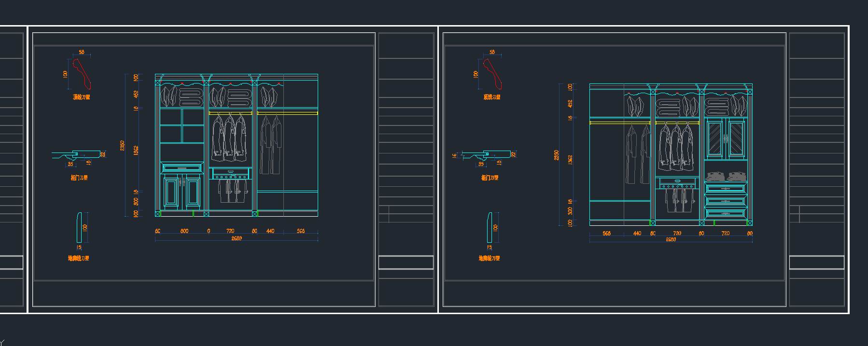This screenshot has width=868, height=346.
Task: Click the 800 width dimension under left wardrobe
Action: pos(184,231)
